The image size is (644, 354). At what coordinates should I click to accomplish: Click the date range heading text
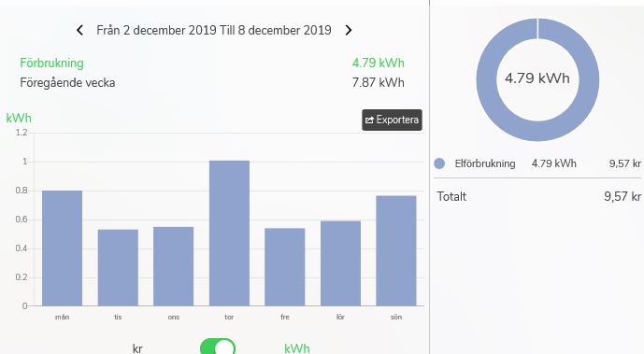click(214, 30)
